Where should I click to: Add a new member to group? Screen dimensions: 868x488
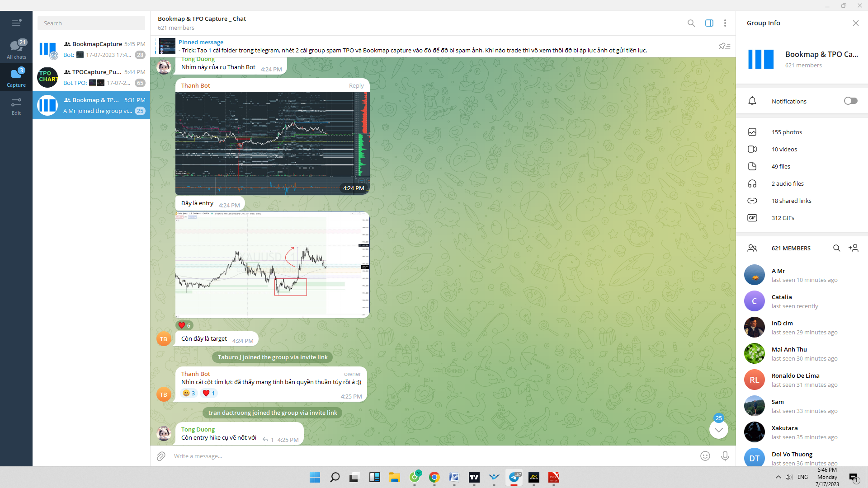click(x=854, y=248)
